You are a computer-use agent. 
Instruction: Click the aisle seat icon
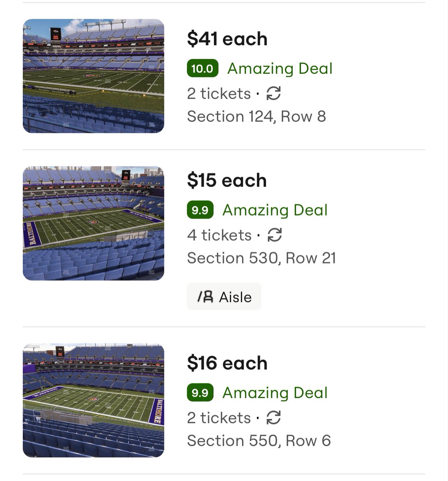[x=205, y=297]
